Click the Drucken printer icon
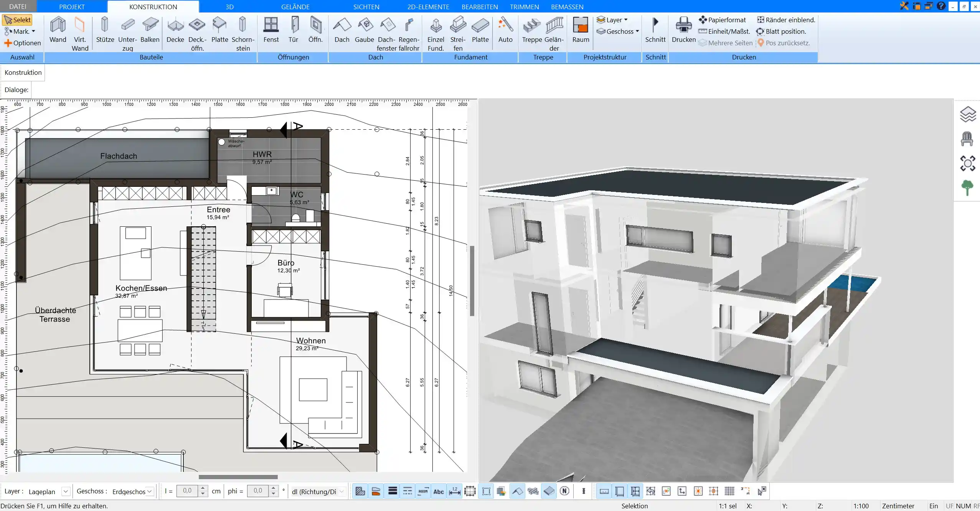The width and height of the screenshot is (980, 511). 684,30
